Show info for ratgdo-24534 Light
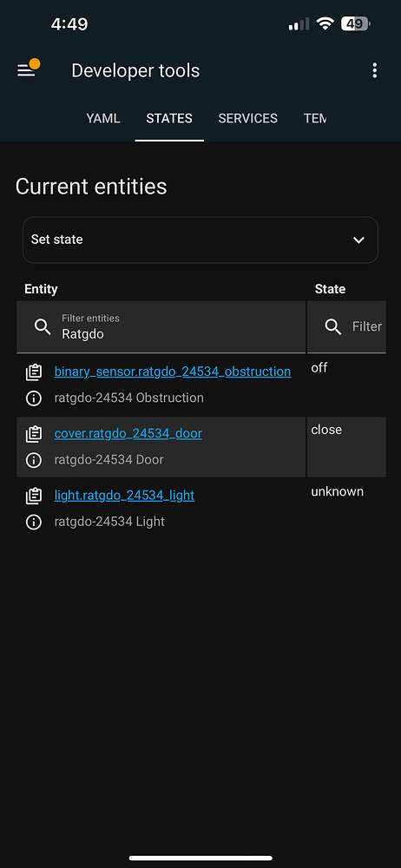Screen dimensions: 401x868 (x=34, y=522)
